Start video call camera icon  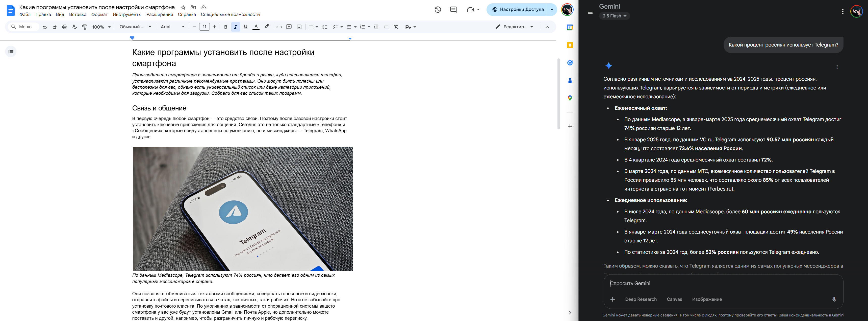point(470,10)
